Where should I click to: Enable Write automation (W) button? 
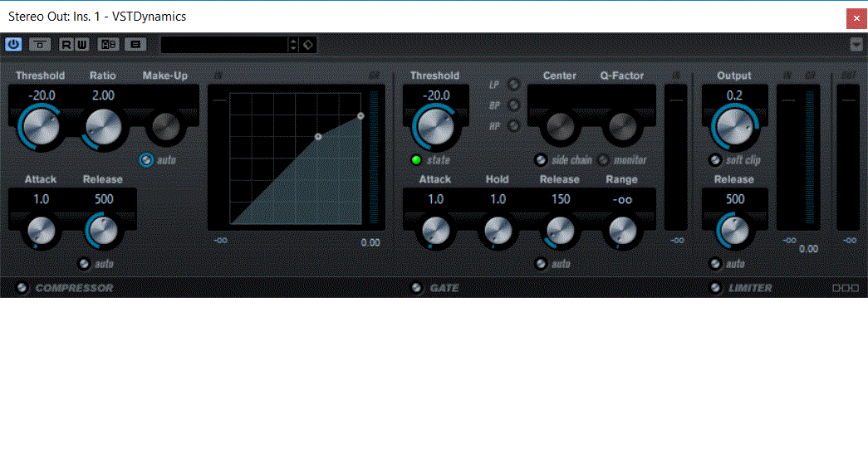[x=81, y=44]
